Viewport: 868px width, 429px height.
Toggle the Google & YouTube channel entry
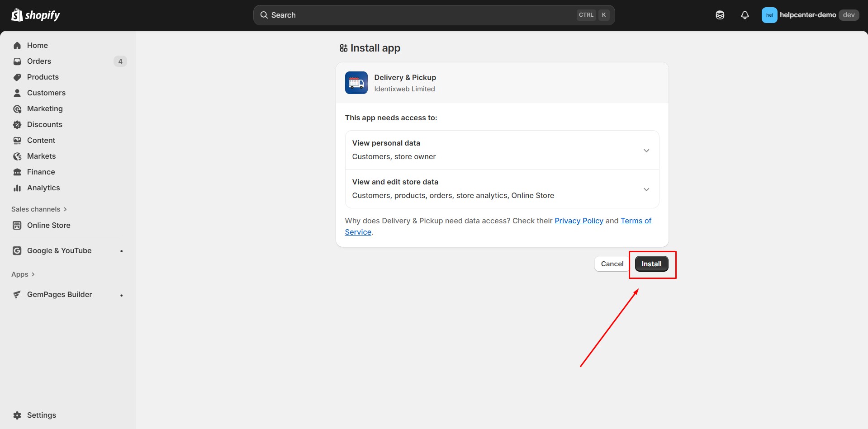click(x=59, y=250)
